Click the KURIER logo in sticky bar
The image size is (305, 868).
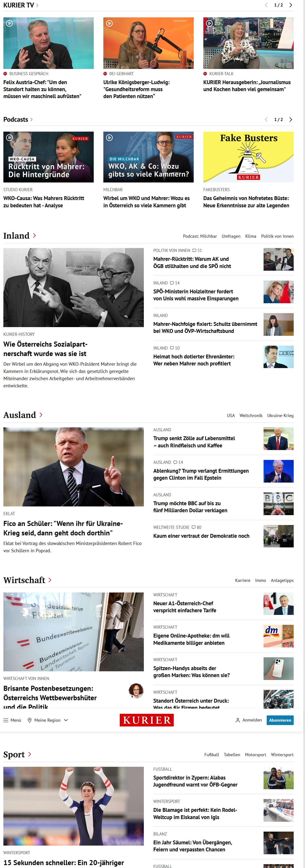(x=147, y=720)
